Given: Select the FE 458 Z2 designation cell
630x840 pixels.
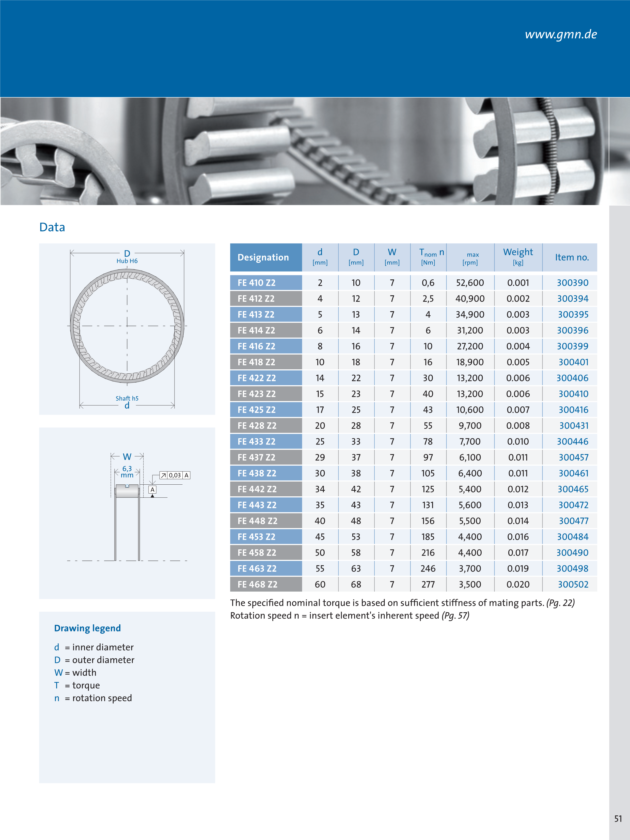Looking at the screenshot, I should click(266, 553).
